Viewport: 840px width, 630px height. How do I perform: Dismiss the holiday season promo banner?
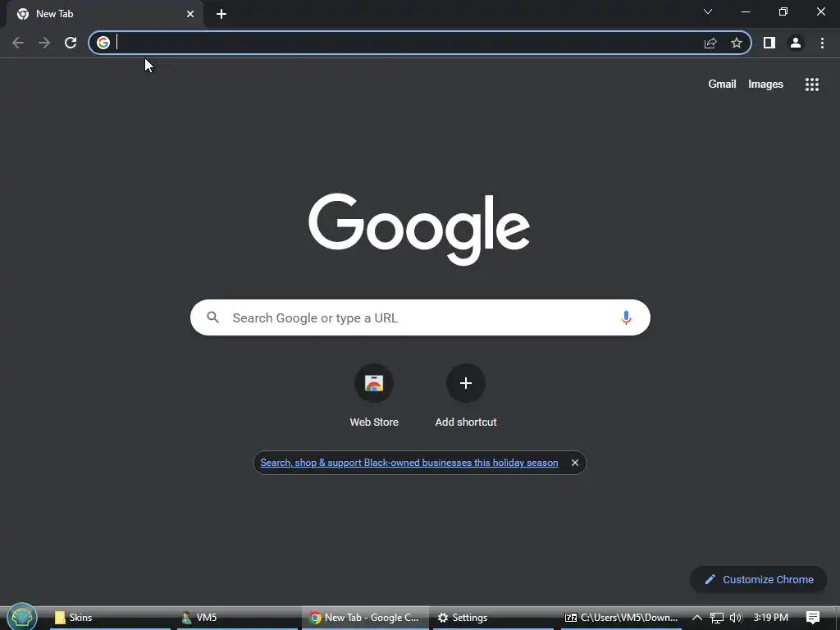point(575,463)
